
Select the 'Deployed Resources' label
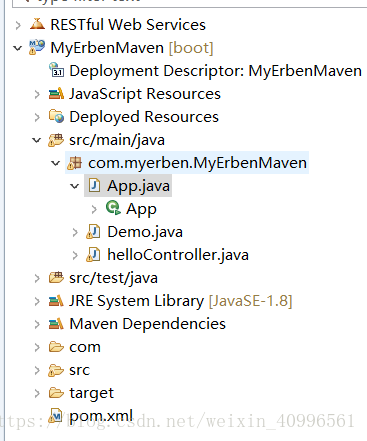144,117
